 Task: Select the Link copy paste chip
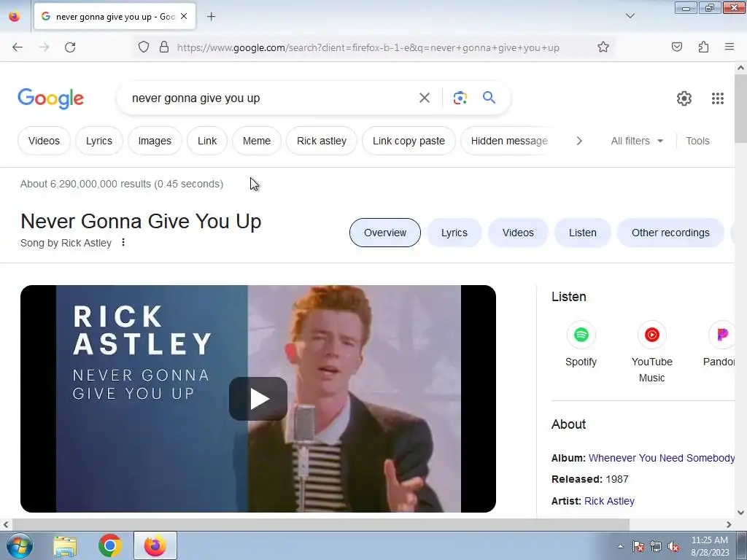tap(409, 141)
